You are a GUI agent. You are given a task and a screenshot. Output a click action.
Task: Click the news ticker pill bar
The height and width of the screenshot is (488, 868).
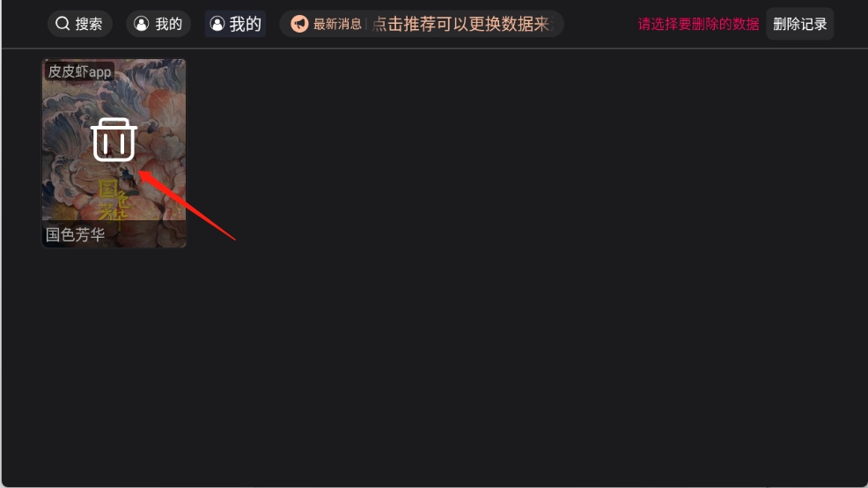422,24
